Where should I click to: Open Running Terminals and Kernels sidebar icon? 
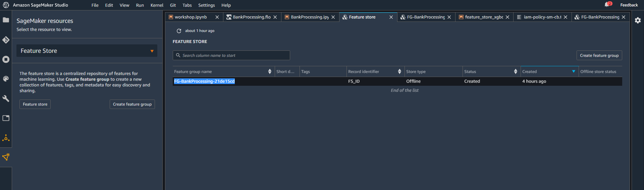click(6, 59)
